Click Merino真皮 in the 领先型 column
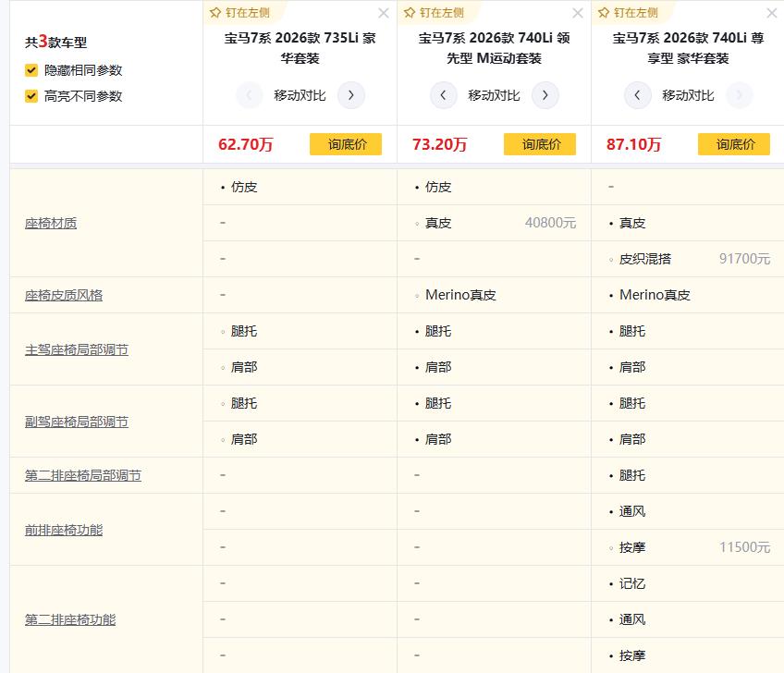Image resolution: width=784 pixels, height=673 pixels. point(460,295)
